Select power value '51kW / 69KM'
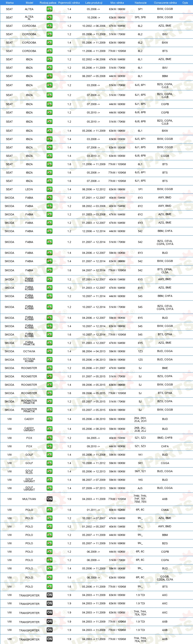The height and width of the screenshot is (644, 193). coord(117,544)
